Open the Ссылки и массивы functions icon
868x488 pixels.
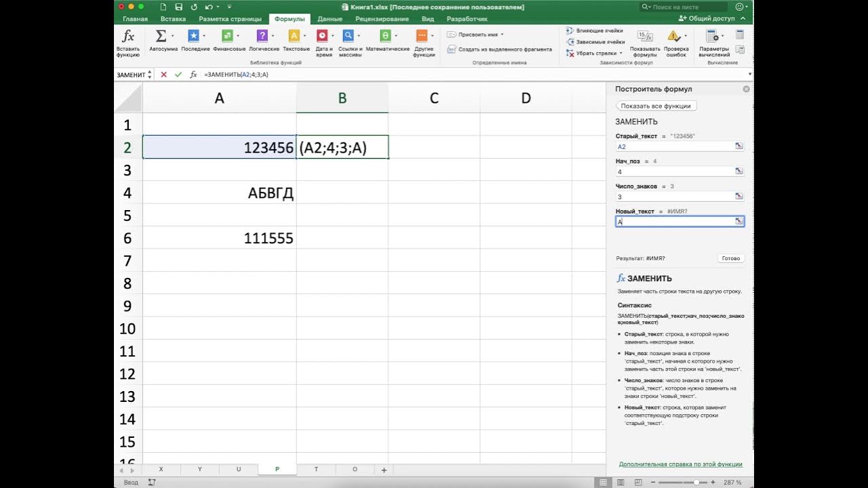[x=348, y=36]
